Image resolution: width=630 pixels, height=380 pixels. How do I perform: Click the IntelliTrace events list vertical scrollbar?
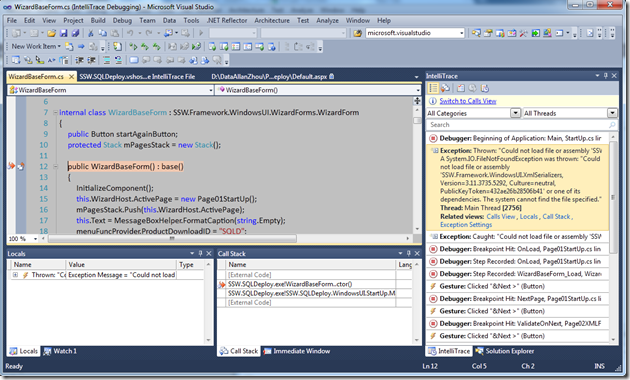coord(613,197)
